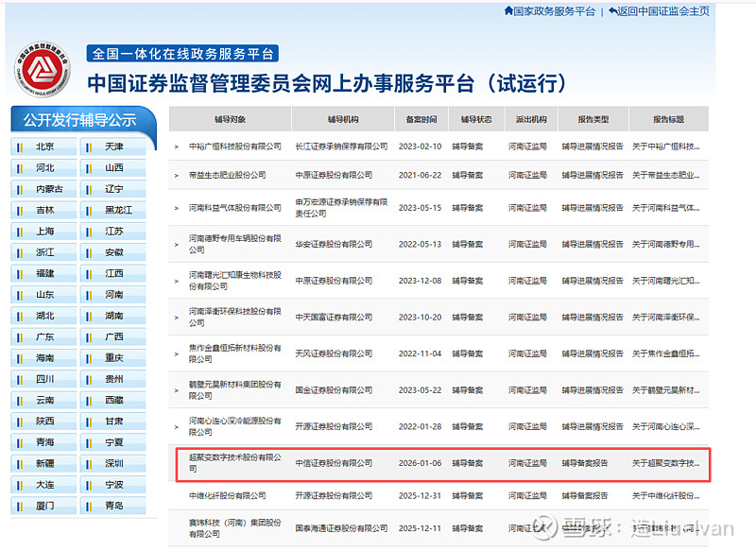Open report title 关于河南德野专用...

[666, 245]
